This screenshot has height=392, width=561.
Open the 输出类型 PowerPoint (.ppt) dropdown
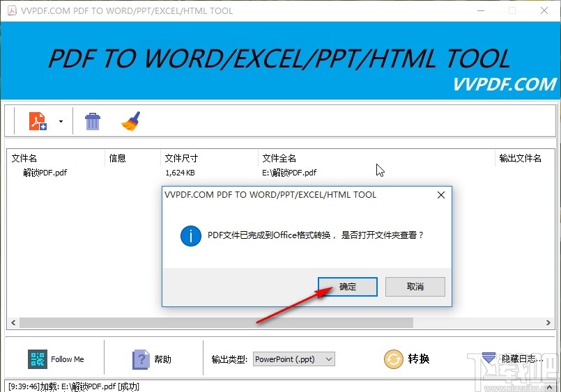pyautogui.click(x=293, y=359)
